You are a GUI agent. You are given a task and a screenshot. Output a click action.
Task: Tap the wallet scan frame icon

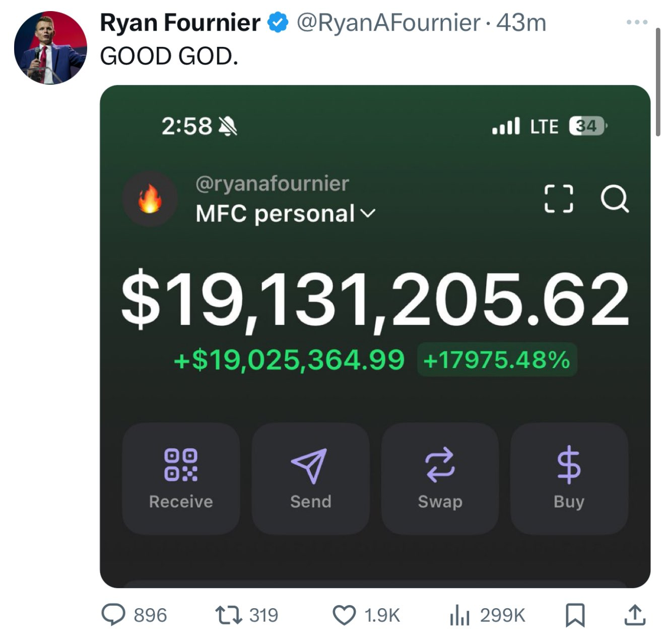tap(559, 199)
